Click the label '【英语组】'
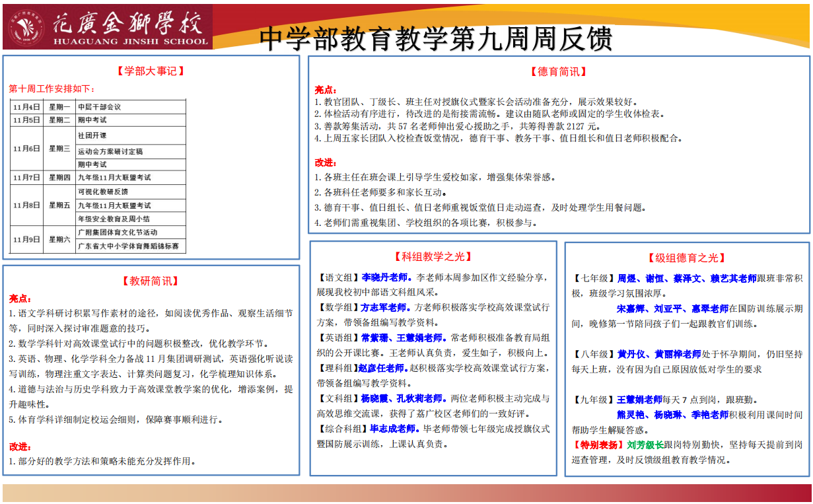813x504 pixels. 338,338
